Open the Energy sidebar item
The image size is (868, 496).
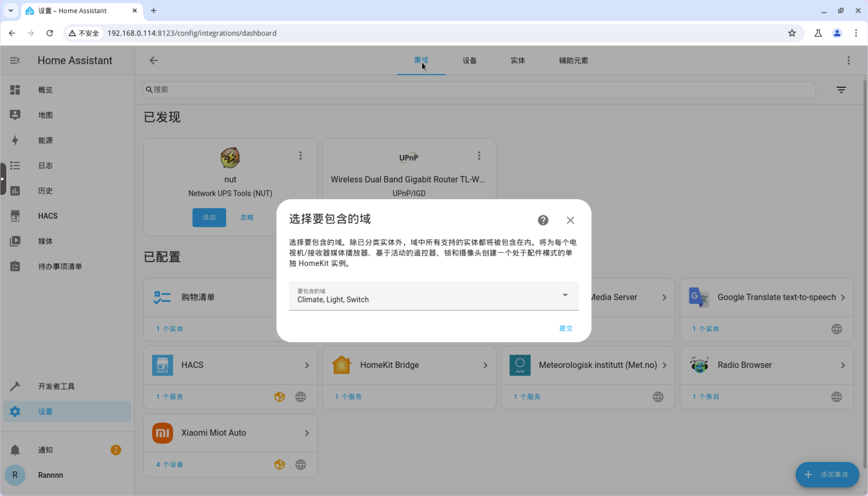[45, 140]
